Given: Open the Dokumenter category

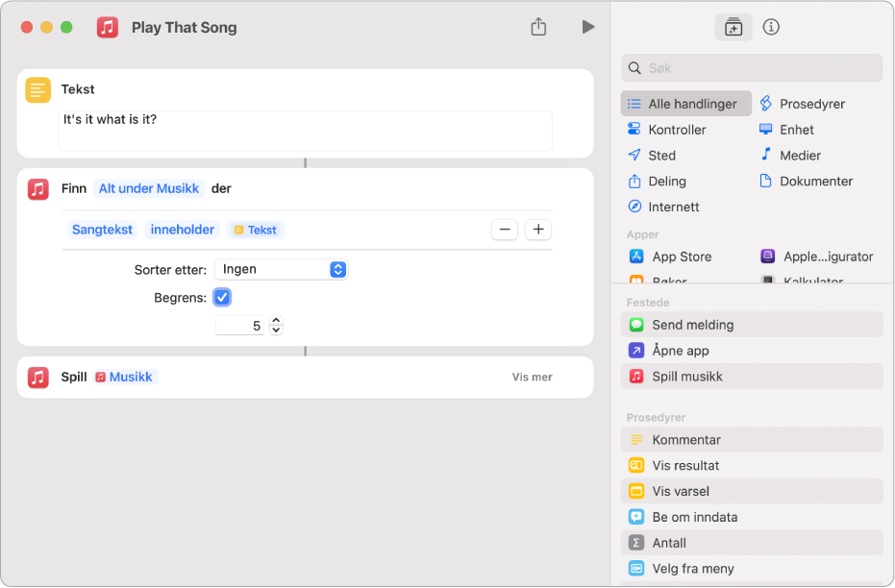Looking at the screenshot, I should pos(806,181).
